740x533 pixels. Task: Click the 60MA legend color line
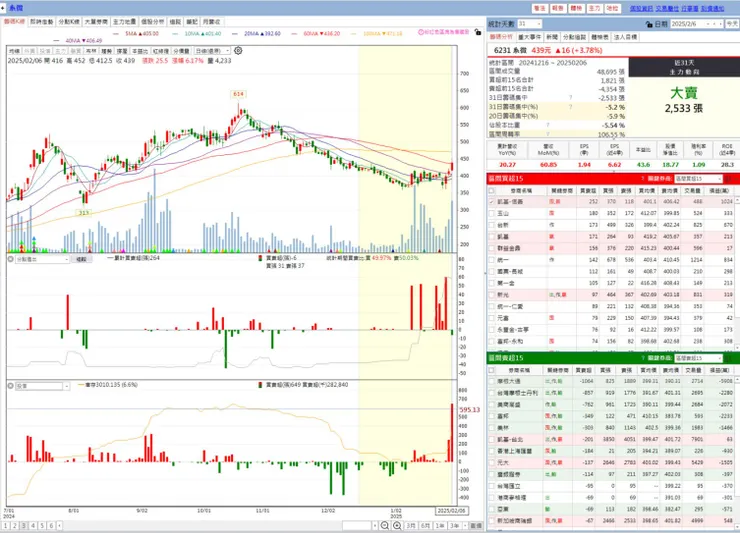point(294,34)
